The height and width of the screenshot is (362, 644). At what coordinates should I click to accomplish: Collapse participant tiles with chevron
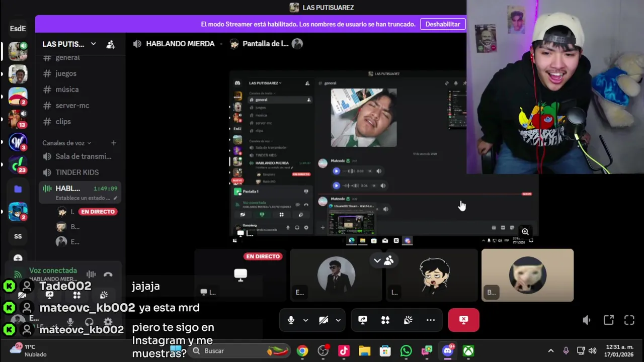pos(377,260)
